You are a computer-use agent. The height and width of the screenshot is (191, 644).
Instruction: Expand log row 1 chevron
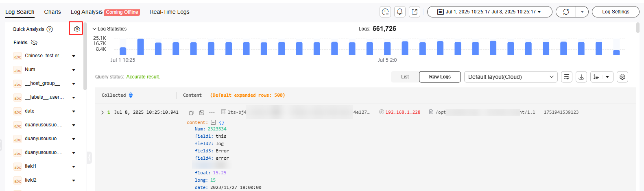pyautogui.click(x=102, y=113)
